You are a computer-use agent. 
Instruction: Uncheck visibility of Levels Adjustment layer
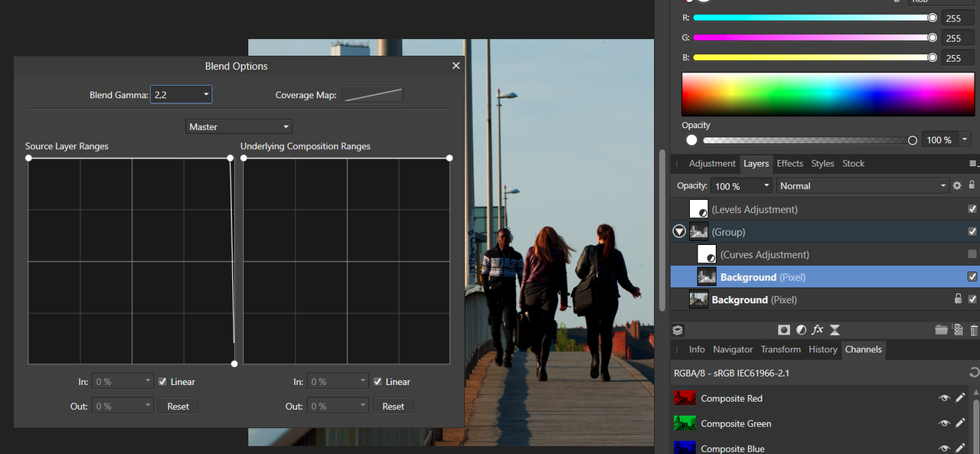(972, 209)
